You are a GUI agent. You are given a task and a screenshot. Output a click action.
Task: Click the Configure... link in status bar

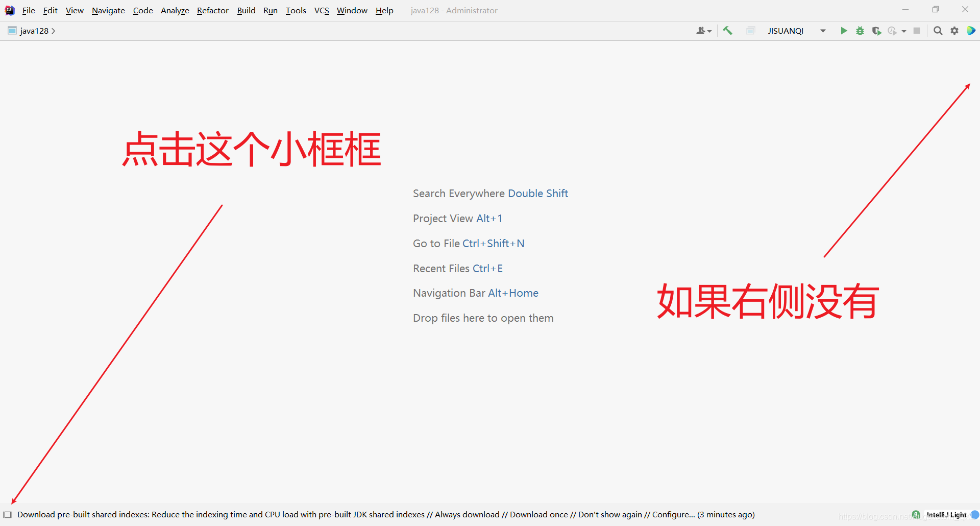(674, 514)
